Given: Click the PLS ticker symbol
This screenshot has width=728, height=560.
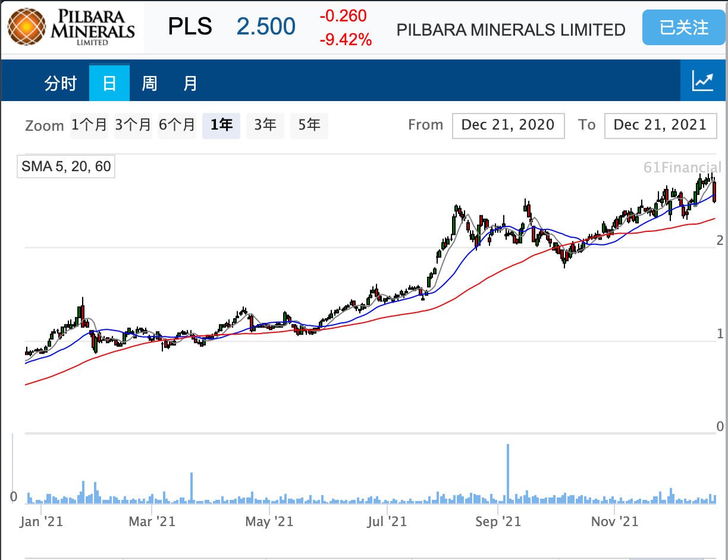Looking at the screenshot, I should coord(190,27).
